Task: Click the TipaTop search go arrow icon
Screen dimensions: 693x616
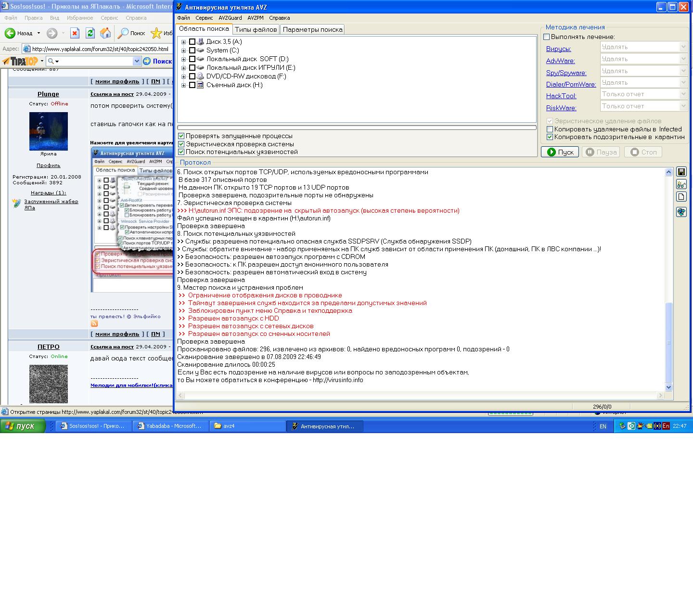Action: [146, 61]
